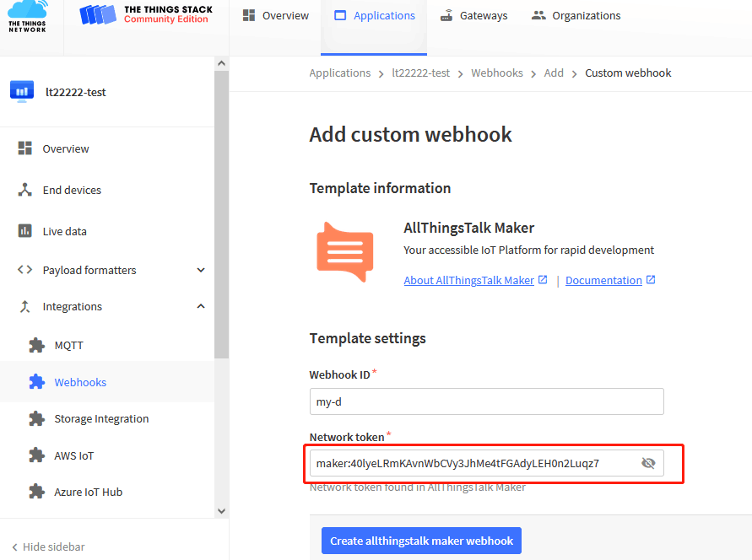Click The Things Stack Community Edition logo
752x560 pixels.
coord(146,14)
